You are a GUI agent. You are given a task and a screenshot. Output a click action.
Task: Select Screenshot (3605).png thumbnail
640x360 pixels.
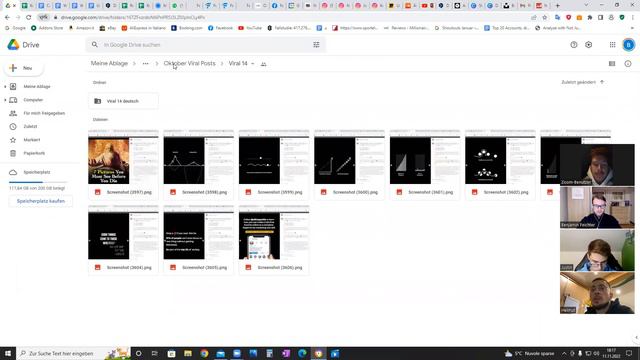pyautogui.click(x=199, y=233)
